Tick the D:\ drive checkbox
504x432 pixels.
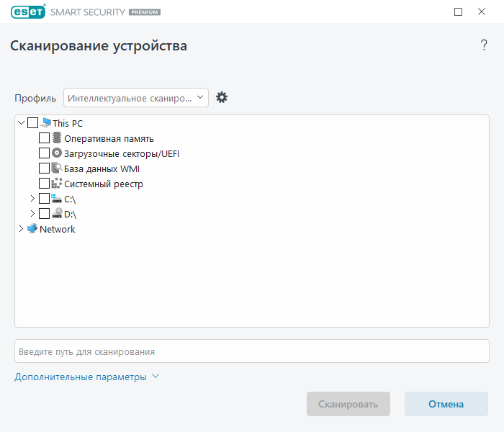coord(45,213)
